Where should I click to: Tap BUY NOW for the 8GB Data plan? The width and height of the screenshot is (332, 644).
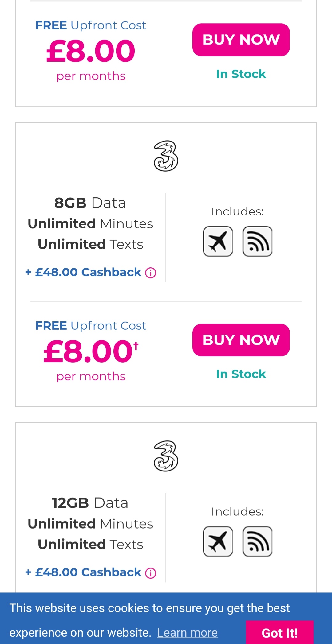[x=241, y=340]
